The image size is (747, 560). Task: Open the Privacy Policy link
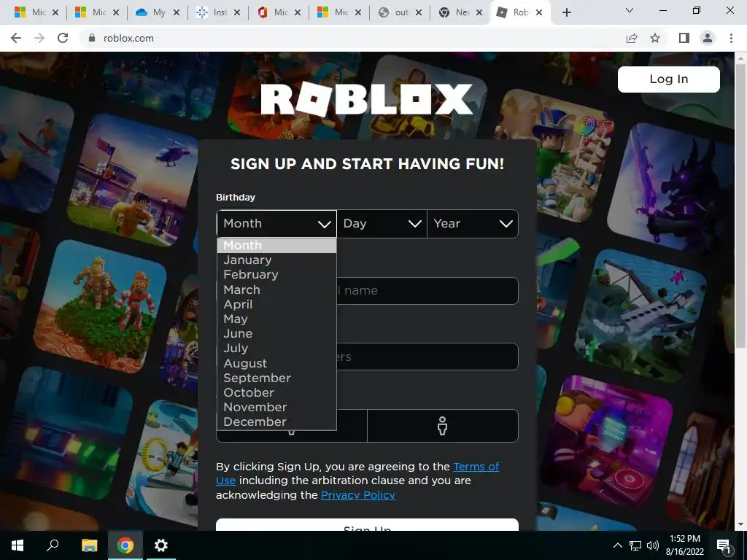[x=357, y=495]
